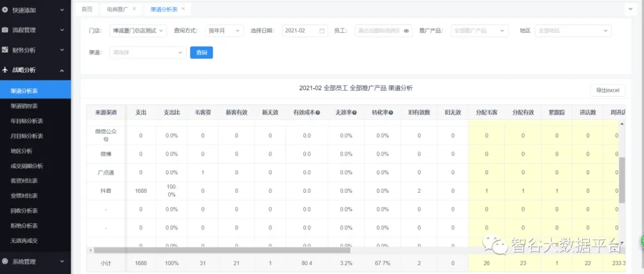Click the 快速添加 plus icon in sidebar
The width and height of the screenshot is (644, 274).
tap(5, 10)
